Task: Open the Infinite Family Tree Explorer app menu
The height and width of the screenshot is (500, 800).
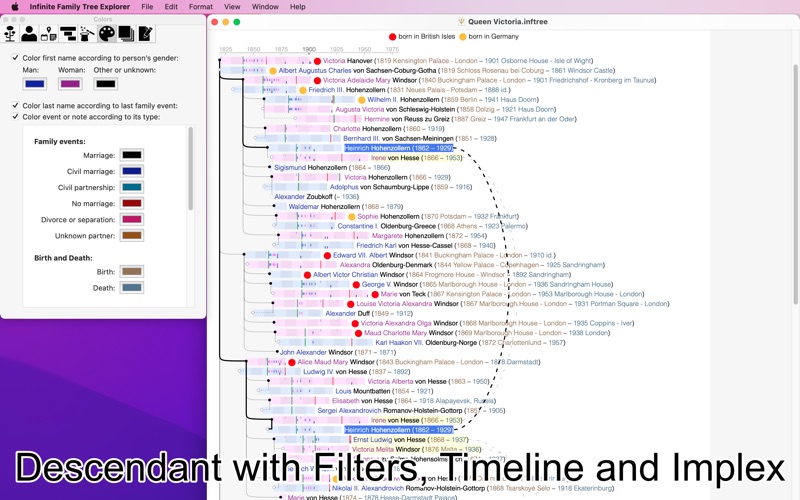Action: click(x=80, y=7)
